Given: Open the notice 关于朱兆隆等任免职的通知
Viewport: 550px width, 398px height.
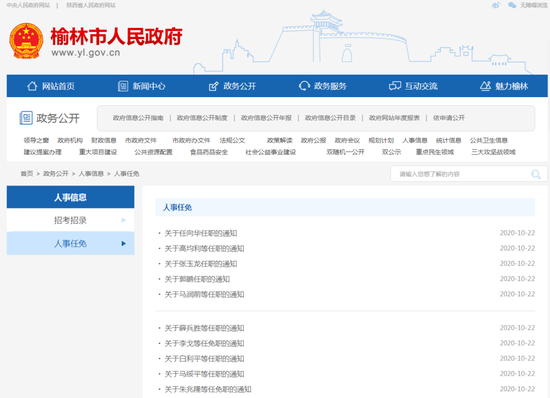Looking at the screenshot, I should 208,389.
